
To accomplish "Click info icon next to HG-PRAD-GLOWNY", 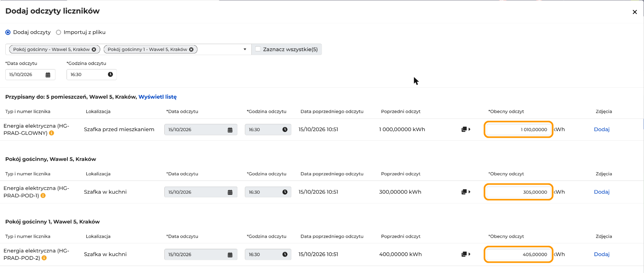I will pos(51,133).
